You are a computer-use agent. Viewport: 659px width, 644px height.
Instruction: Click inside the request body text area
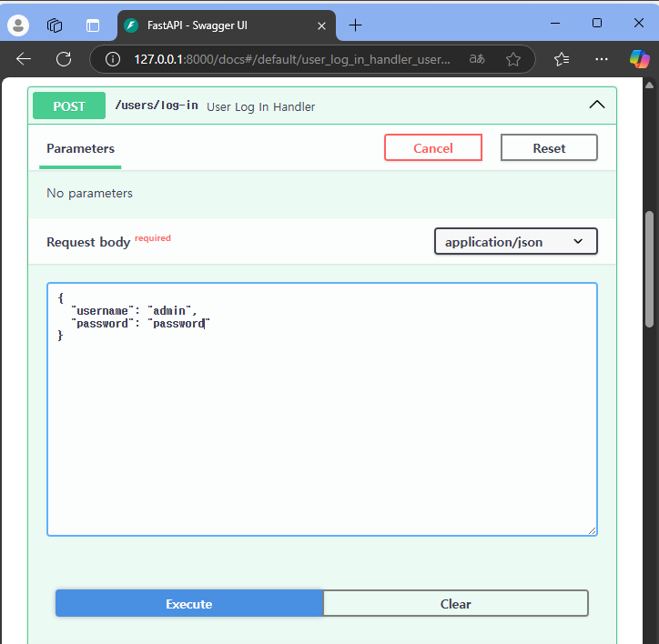322,409
